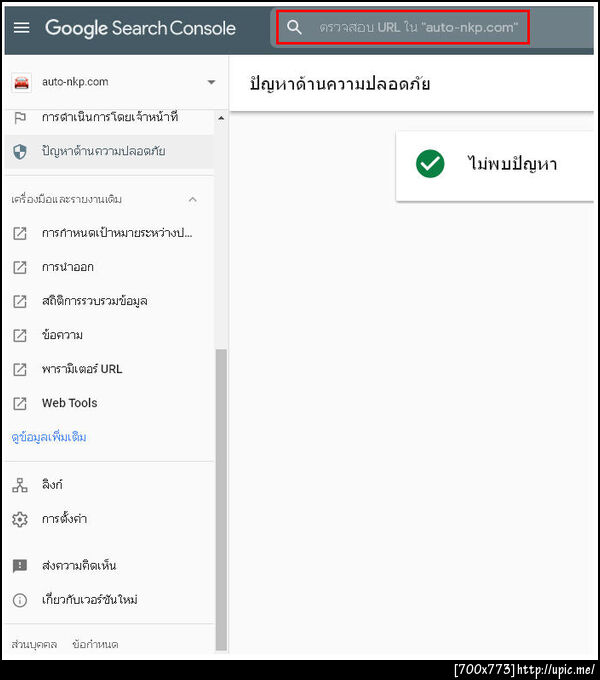
Task: Click the search magnifier icon
Action: [x=294, y=27]
